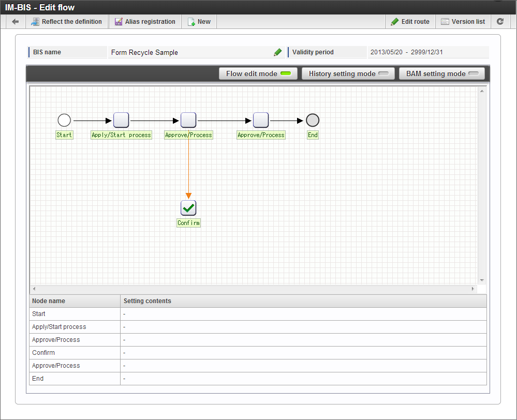Open Alias registration
Screen dimensions: 517x420
(145, 22)
